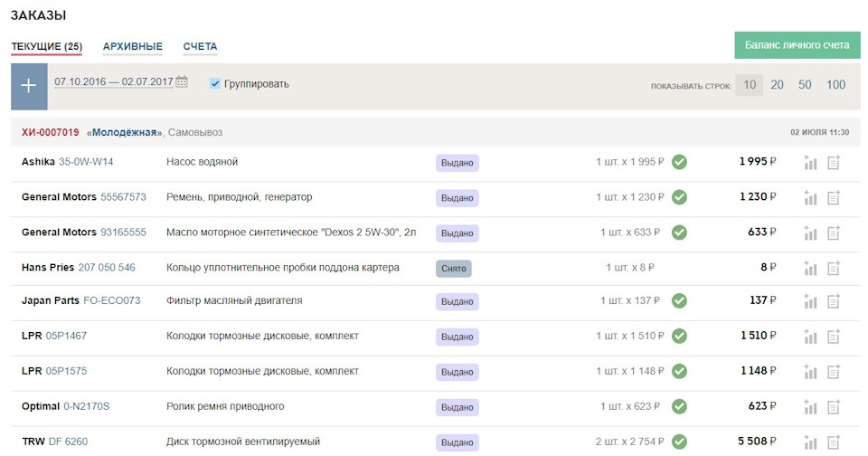The width and height of the screenshot is (868, 456).
Task: Open note icon for Hans Pries row
Action: [x=834, y=268]
